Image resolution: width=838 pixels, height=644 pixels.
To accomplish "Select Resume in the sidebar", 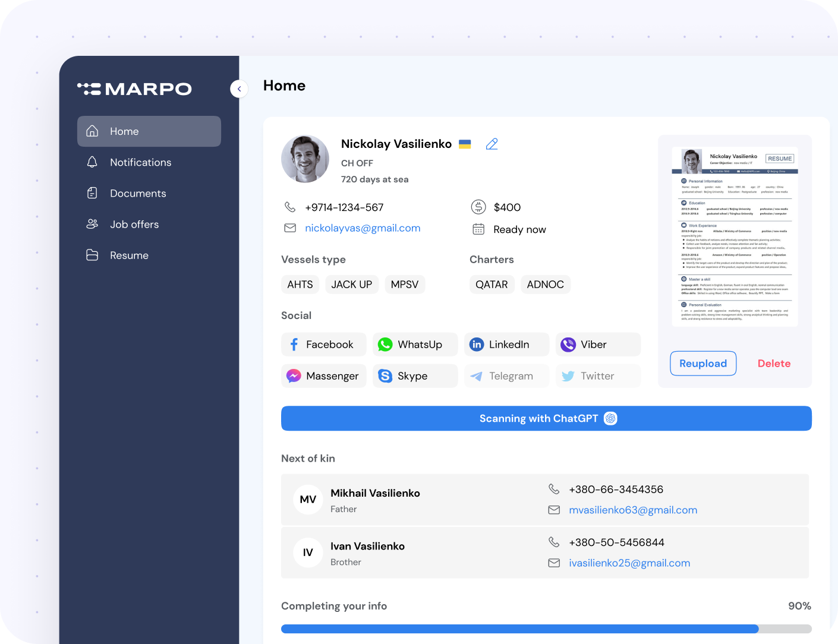I will [129, 255].
